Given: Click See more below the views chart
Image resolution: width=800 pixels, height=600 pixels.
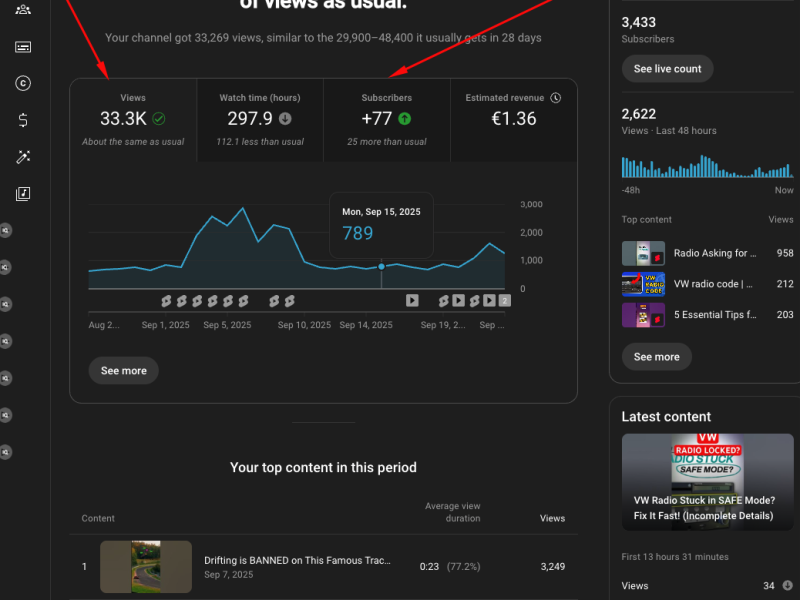Looking at the screenshot, I should click(124, 371).
